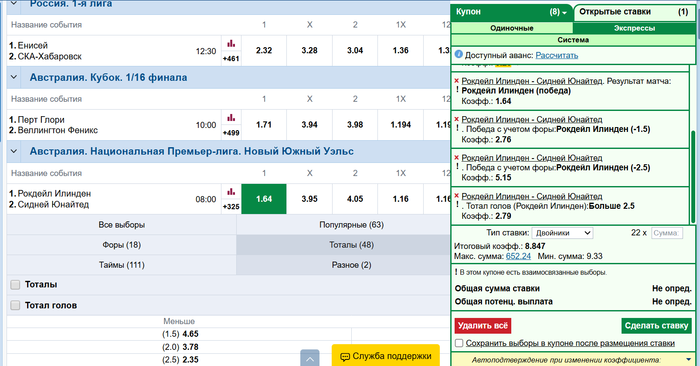Select odds 3.04 for СКА-Хабаровск win

(355, 50)
